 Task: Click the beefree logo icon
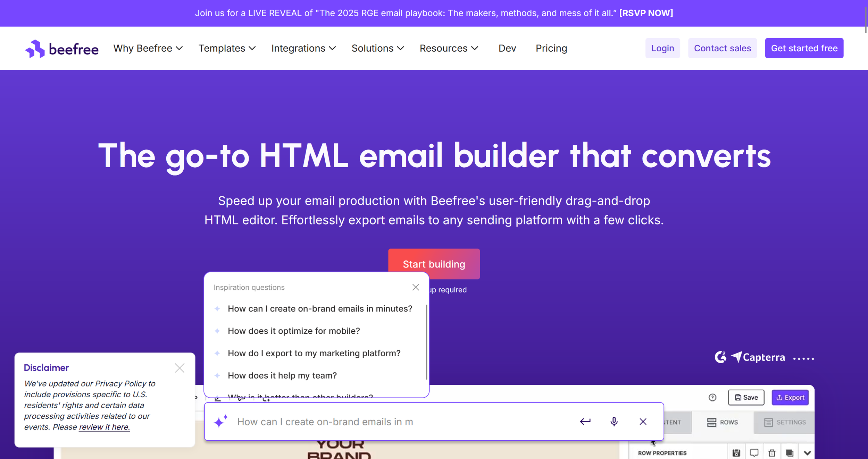(35, 49)
